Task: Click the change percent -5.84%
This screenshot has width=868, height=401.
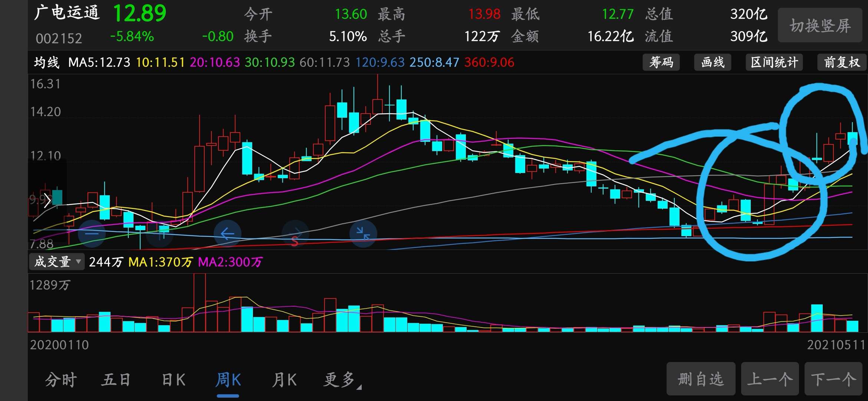Action: (132, 36)
